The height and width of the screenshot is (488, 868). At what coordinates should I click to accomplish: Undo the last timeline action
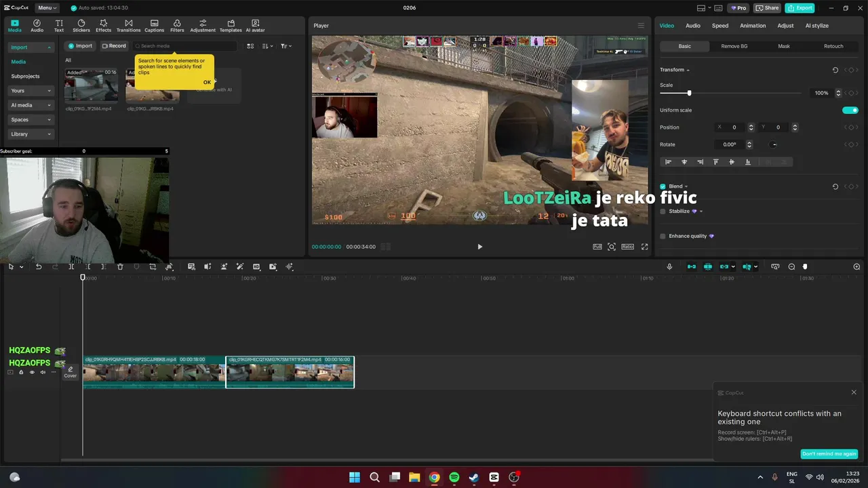pyautogui.click(x=39, y=267)
